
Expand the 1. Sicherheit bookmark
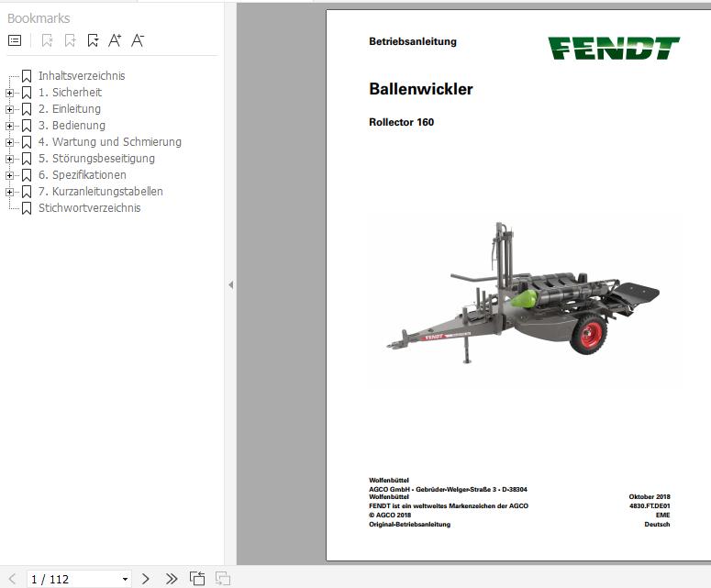(x=9, y=93)
